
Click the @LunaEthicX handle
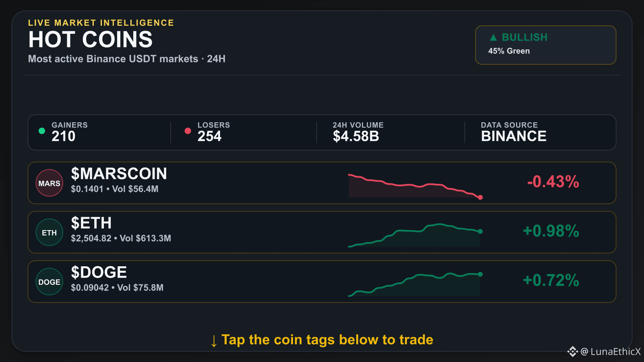[610, 352]
